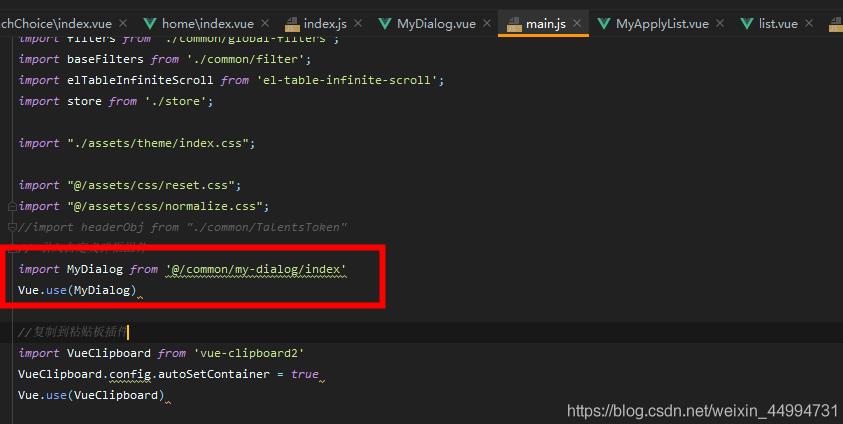Click the Vue icon on home\index.vue tab

(150, 23)
